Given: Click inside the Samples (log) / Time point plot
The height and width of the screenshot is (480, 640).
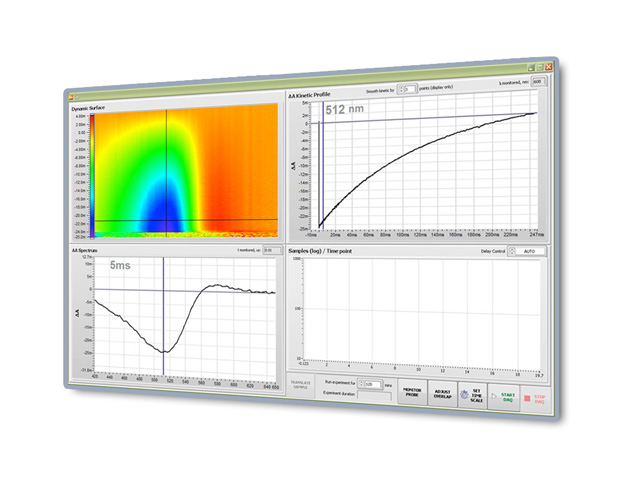Looking at the screenshot, I should pos(420,310).
